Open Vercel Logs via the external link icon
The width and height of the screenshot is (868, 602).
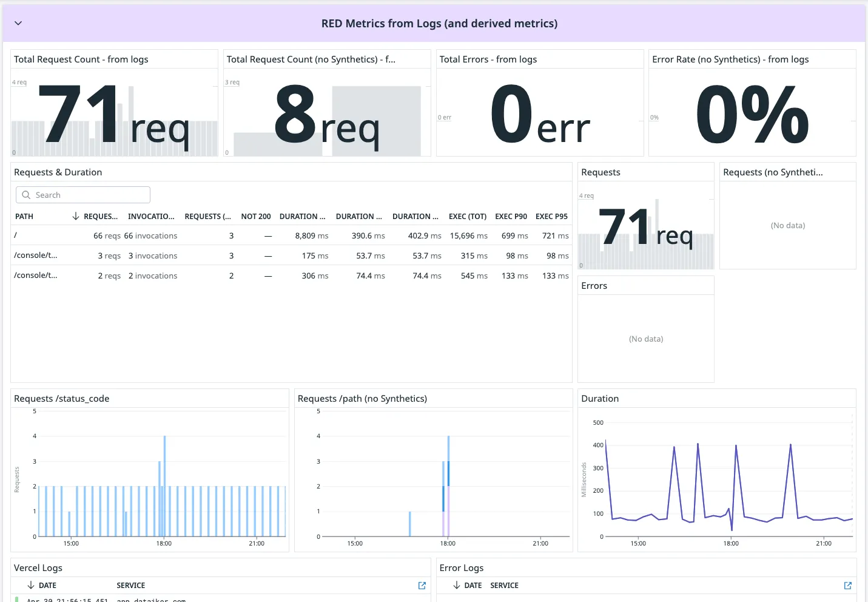[x=422, y=586]
